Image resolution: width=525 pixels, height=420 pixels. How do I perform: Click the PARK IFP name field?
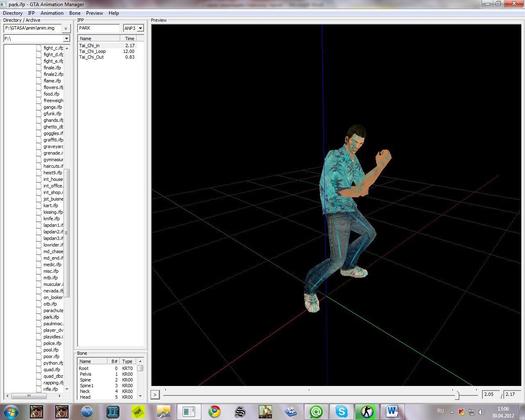[98, 28]
